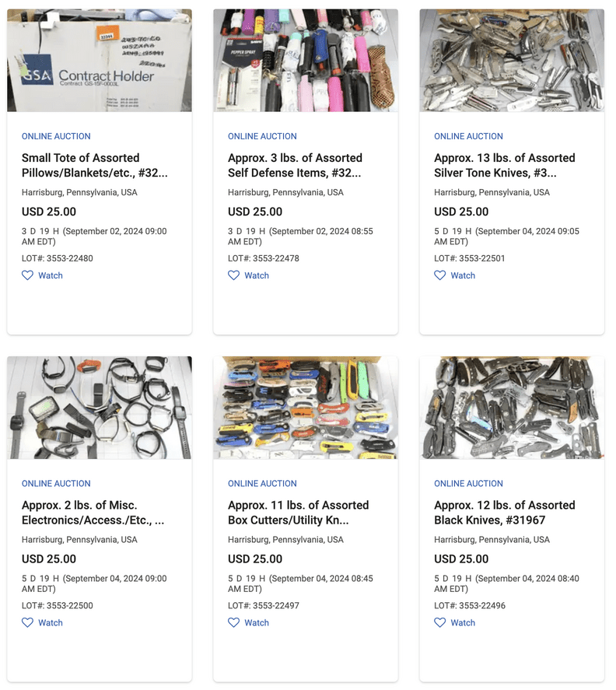Open Approx. 12 lbs. Black Knives #31967 title
The height and width of the screenshot is (690, 616).
(505, 513)
